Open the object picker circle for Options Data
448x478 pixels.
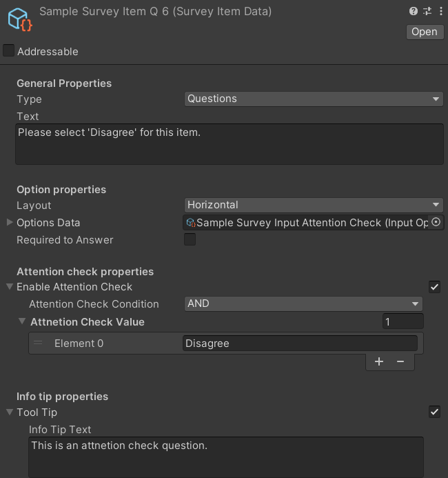coord(436,222)
